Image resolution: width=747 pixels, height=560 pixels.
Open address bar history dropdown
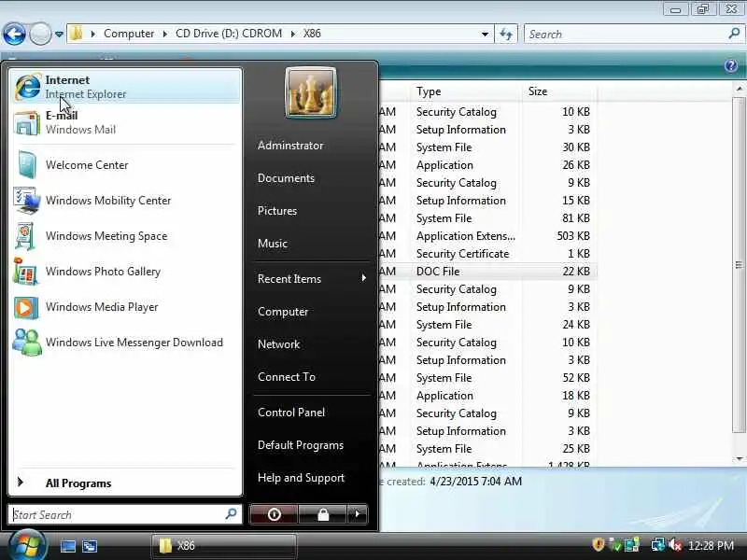[x=485, y=35]
